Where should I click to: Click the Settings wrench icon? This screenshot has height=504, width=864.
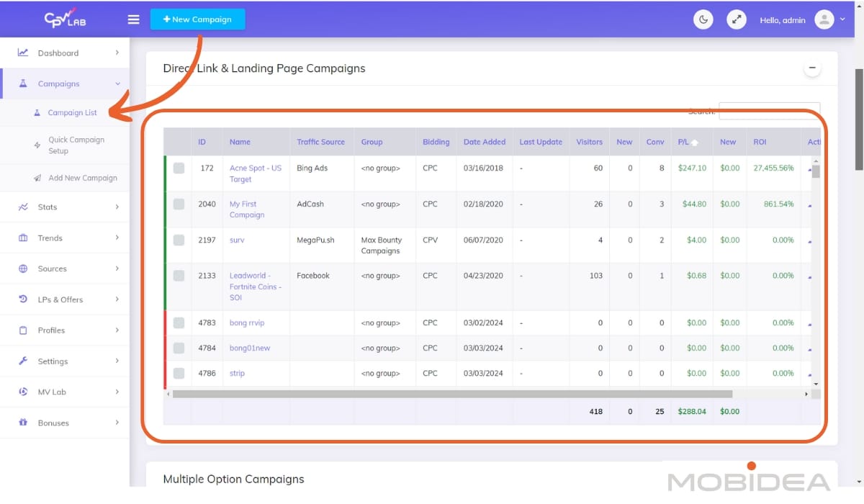[23, 361]
